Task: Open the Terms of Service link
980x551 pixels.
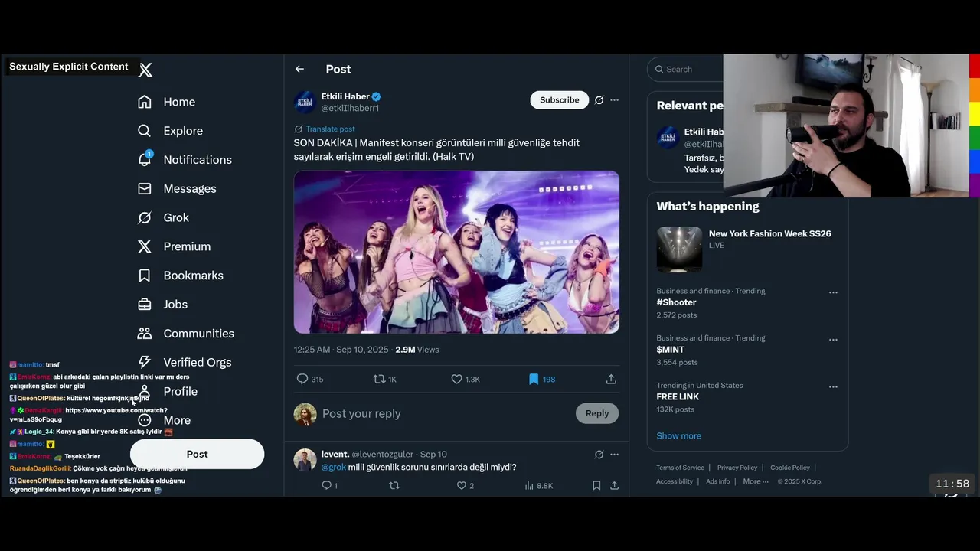Action: [680, 468]
